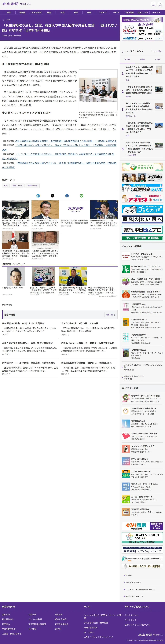Open the 中日BiZナビ banner
Viewport: 165px width, 644px height.
coord(142,230)
